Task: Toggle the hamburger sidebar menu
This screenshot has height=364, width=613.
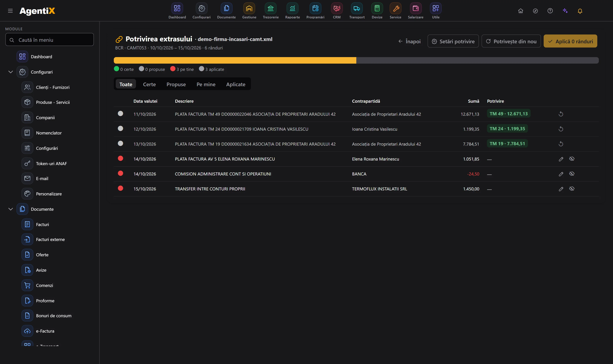Action: point(10,11)
